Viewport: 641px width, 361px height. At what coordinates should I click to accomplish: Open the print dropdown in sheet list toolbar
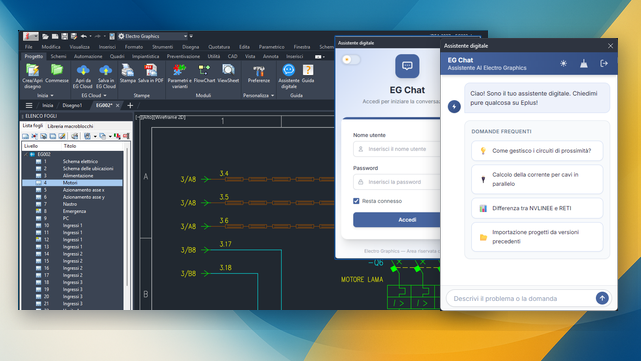(x=95, y=136)
